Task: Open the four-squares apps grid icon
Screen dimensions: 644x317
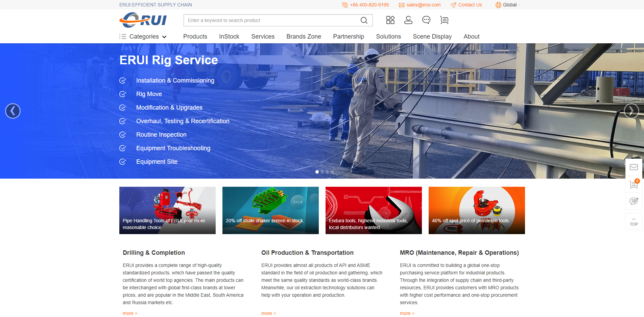Action: coord(390,20)
